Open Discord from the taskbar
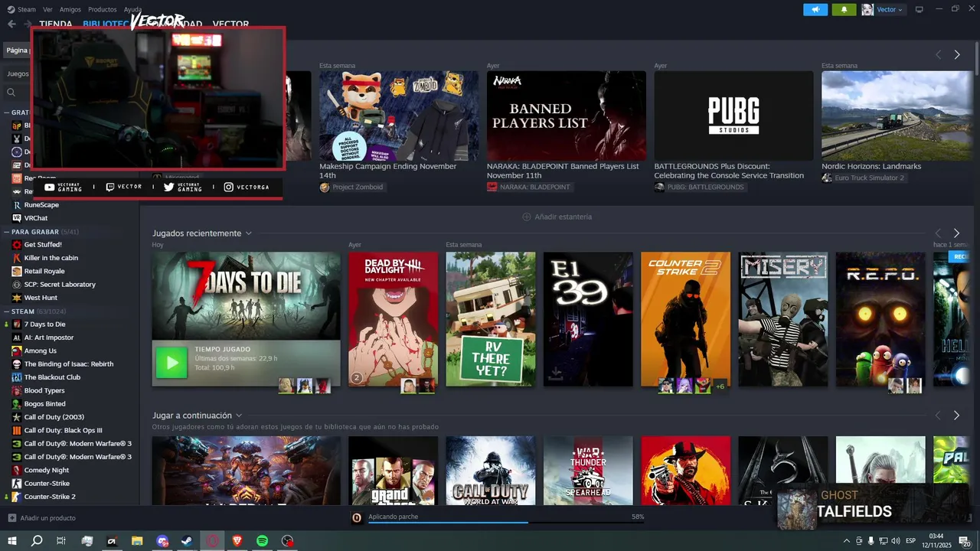The height and width of the screenshot is (551, 980). point(162,541)
